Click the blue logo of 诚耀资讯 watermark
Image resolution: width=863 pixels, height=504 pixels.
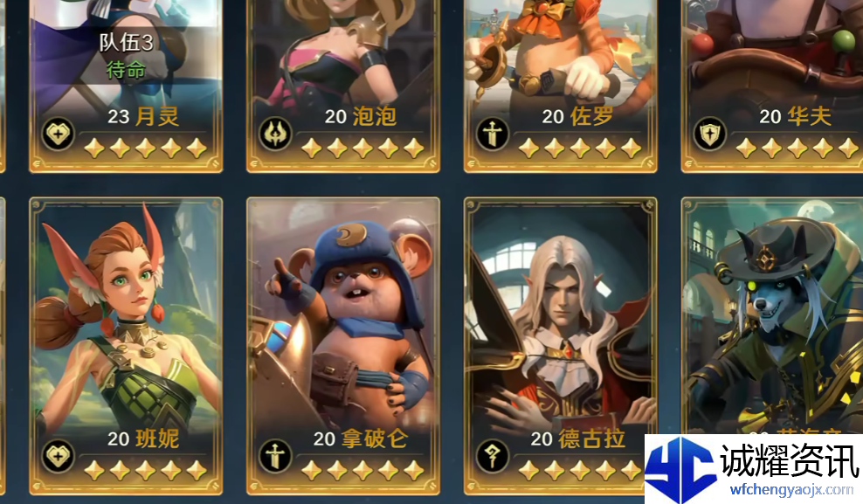(x=680, y=468)
